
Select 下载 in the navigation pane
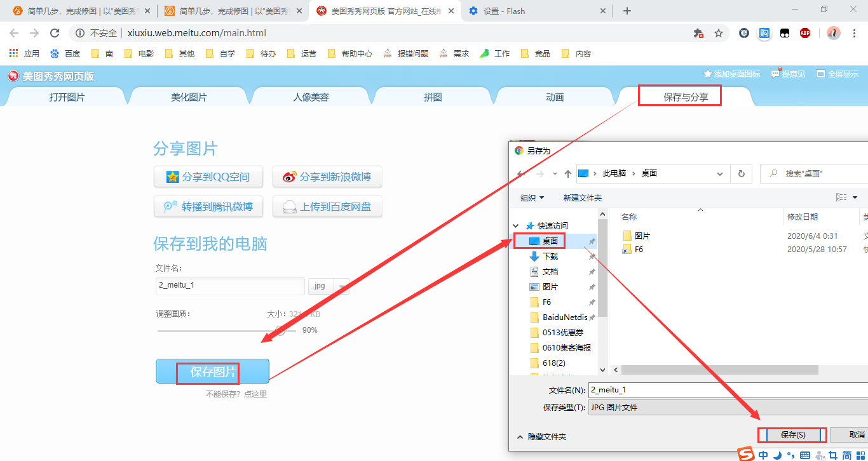point(550,257)
